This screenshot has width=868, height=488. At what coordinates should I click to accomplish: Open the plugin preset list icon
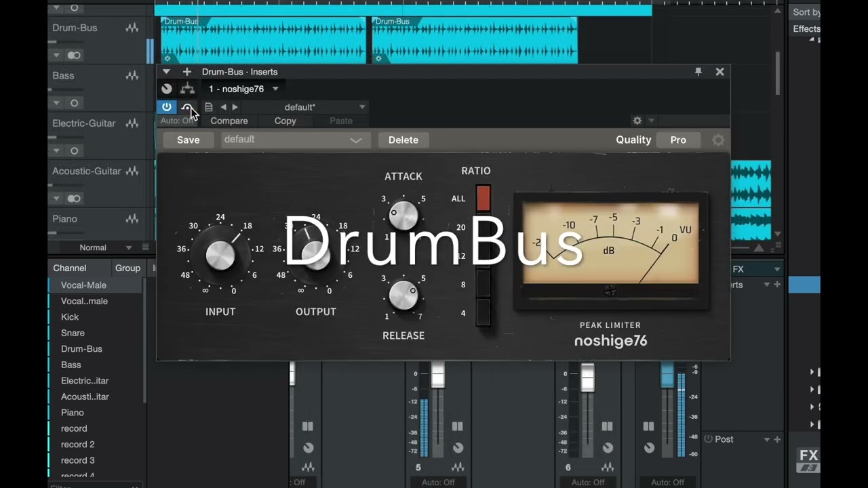tap(209, 107)
